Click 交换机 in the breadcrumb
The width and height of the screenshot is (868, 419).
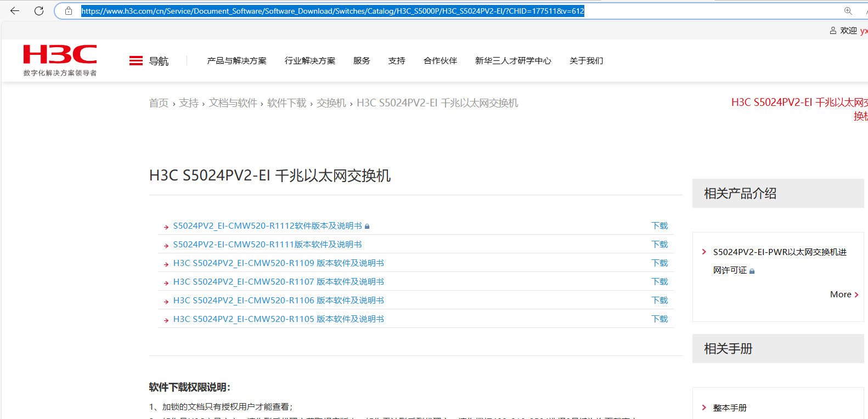tap(331, 103)
